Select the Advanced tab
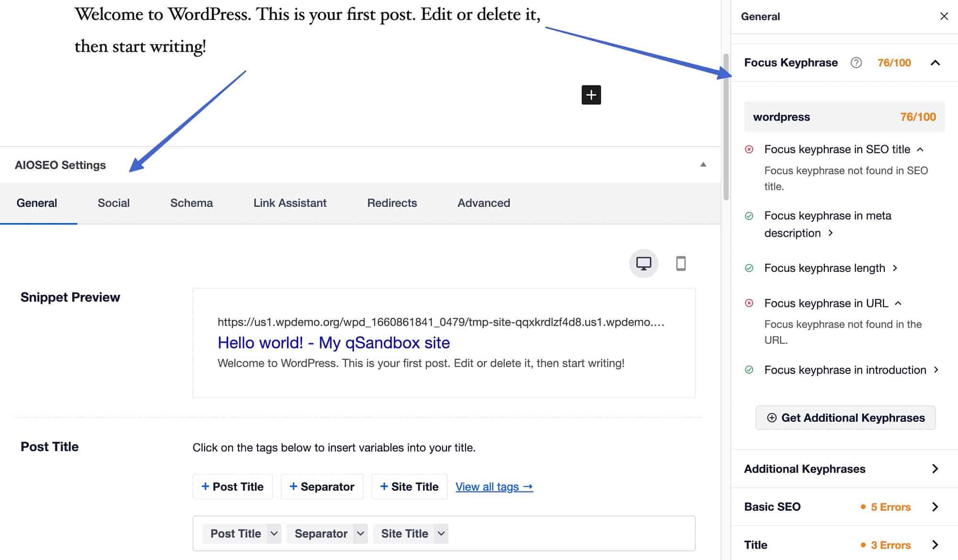 pos(484,202)
